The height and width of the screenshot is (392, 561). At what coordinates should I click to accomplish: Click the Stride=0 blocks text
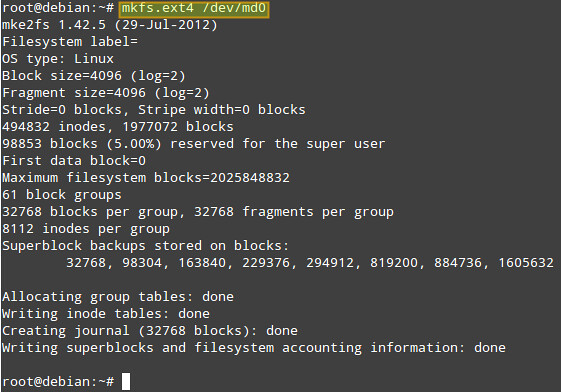pyautogui.click(x=62, y=110)
